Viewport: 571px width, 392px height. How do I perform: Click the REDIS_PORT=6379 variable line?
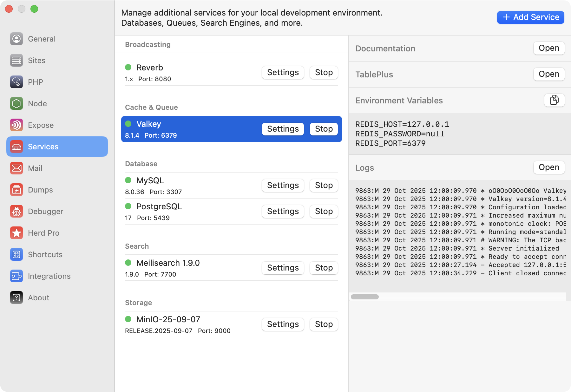tap(391, 143)
